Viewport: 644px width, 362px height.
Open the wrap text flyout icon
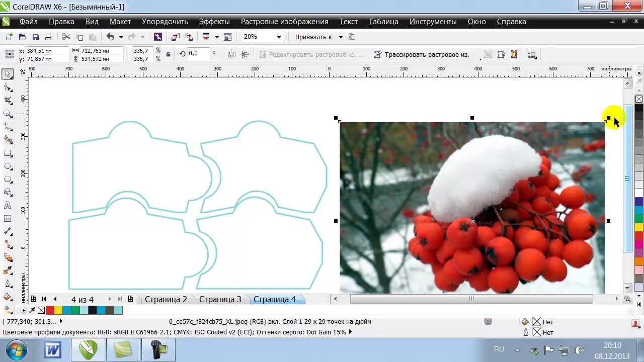point(532,54)
